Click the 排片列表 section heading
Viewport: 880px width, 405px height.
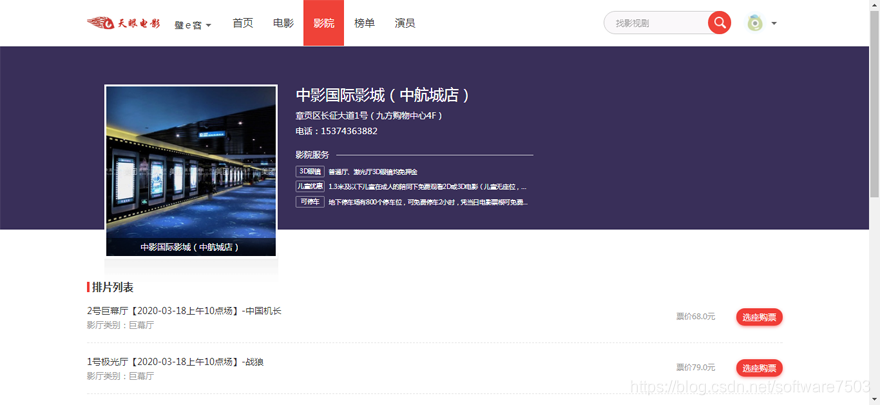(x=112, y=287)
